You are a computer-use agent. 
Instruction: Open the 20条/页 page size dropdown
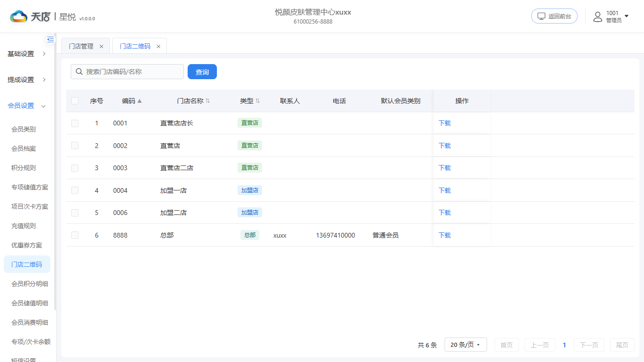tap(465, 345)
